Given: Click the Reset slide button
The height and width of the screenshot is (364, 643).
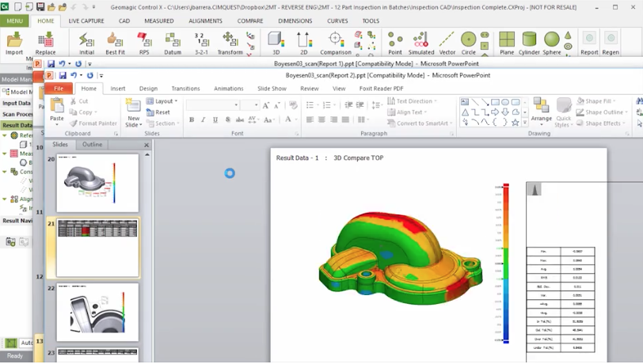Looking at the screenshot, I should (x=158, y=112).
